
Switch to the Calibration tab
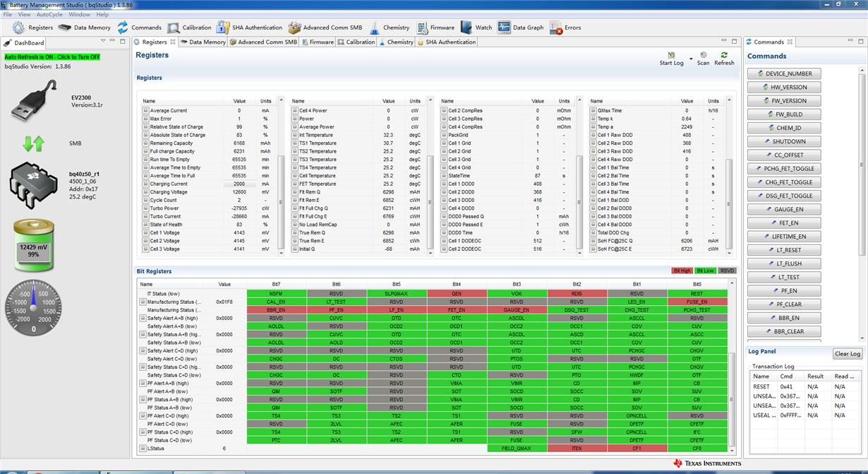[356, 42]
